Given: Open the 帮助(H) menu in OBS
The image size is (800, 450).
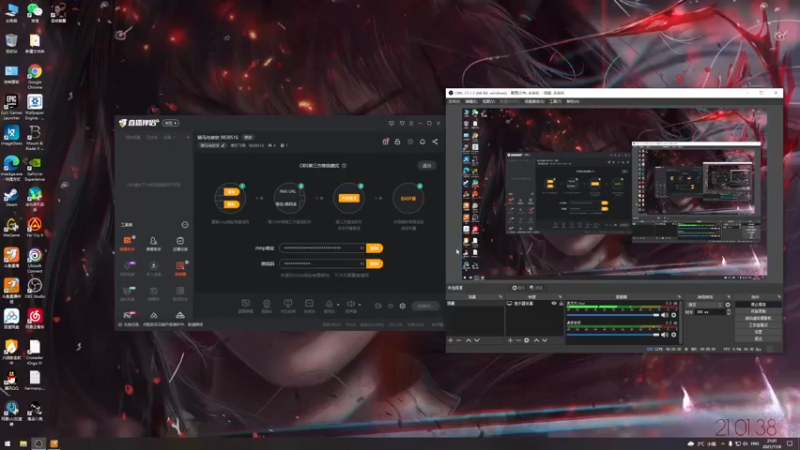Looking at the screenshot, I should coord(572,102).
